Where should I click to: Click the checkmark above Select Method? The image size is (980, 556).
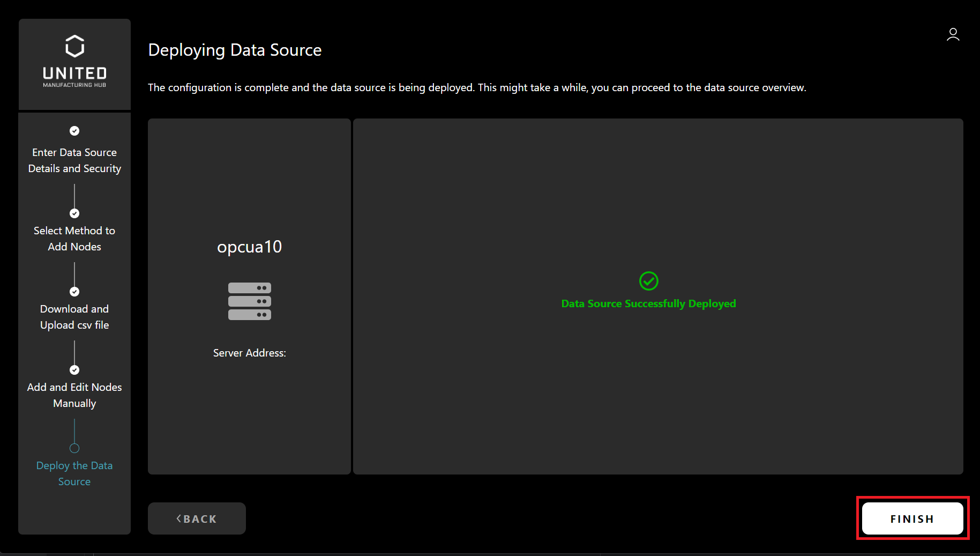74,213
